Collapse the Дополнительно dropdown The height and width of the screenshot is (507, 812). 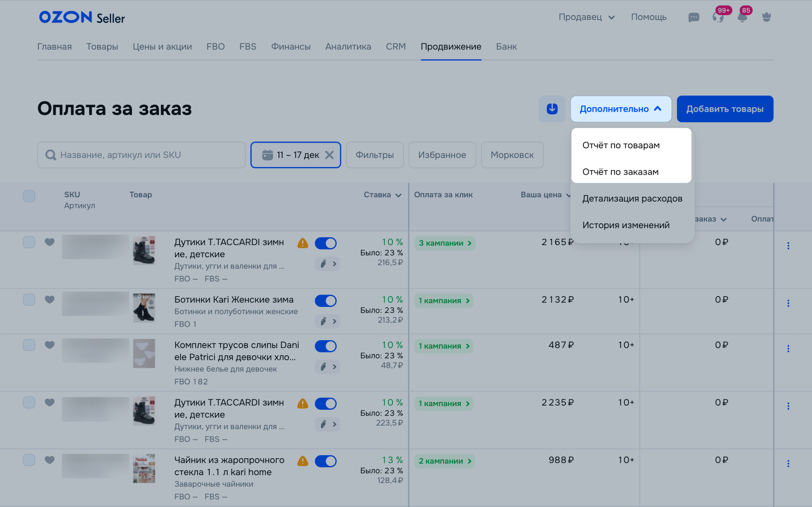[621, 109]
